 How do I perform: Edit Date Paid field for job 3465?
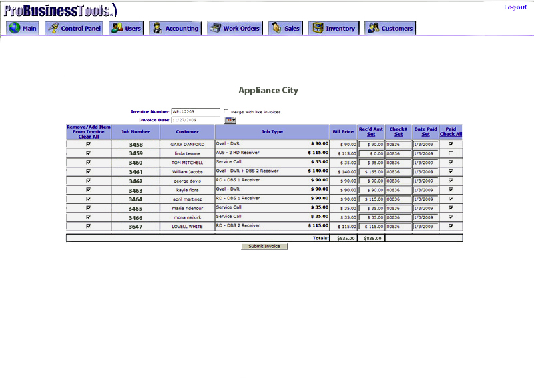click(x=425, y=208)
